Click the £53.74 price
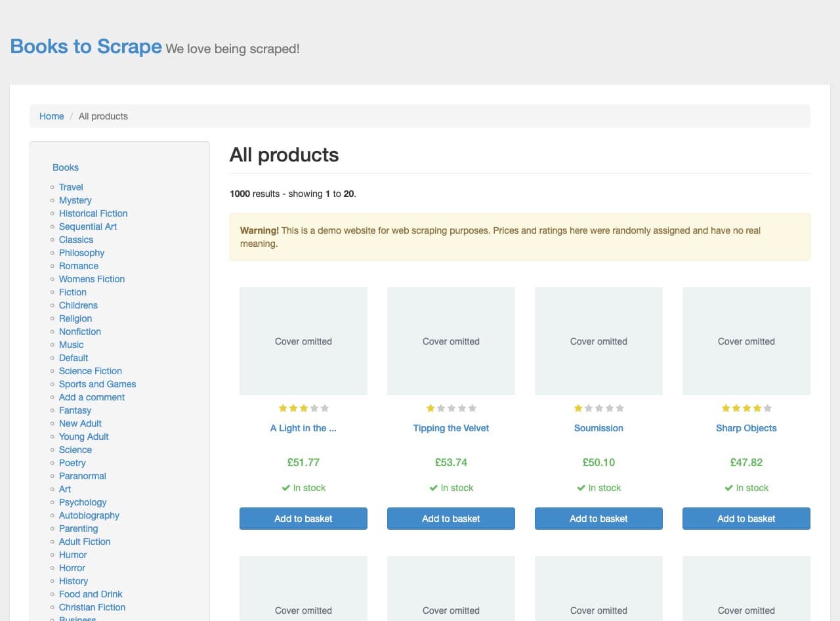 click(451, 462)
